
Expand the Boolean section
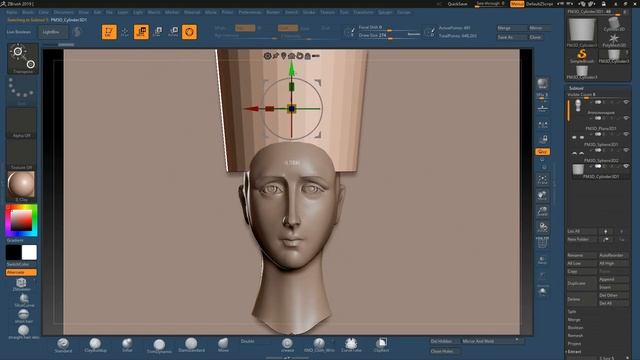[576, 327]
